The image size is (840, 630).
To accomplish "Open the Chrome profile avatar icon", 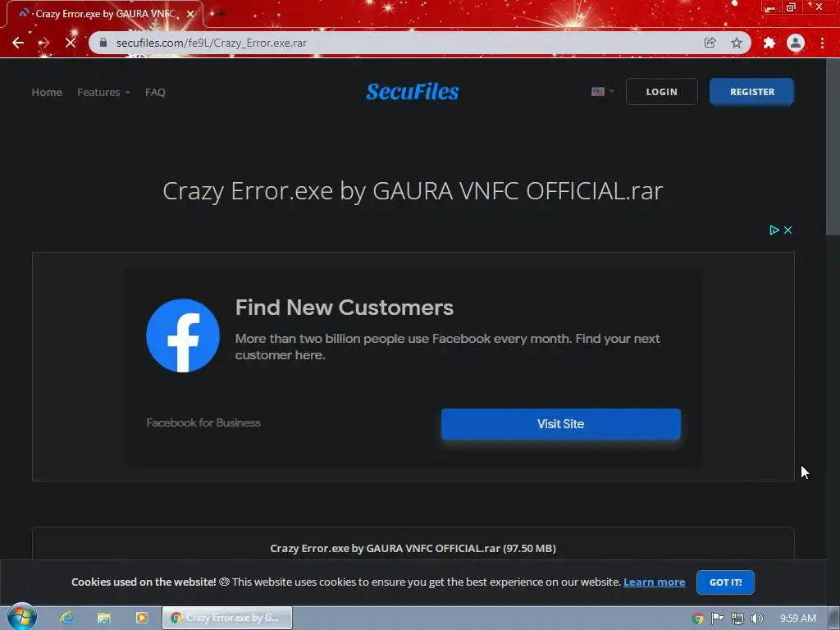I will 796,43.
